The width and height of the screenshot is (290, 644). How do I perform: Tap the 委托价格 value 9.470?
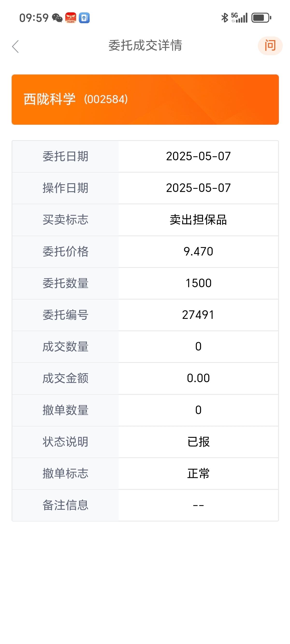click(x=198, y=251)
